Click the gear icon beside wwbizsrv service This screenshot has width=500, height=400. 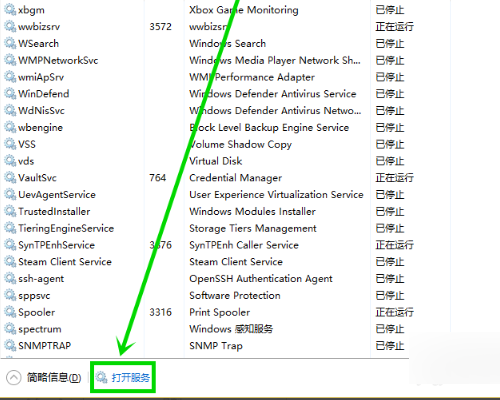(x=10, y=26)
